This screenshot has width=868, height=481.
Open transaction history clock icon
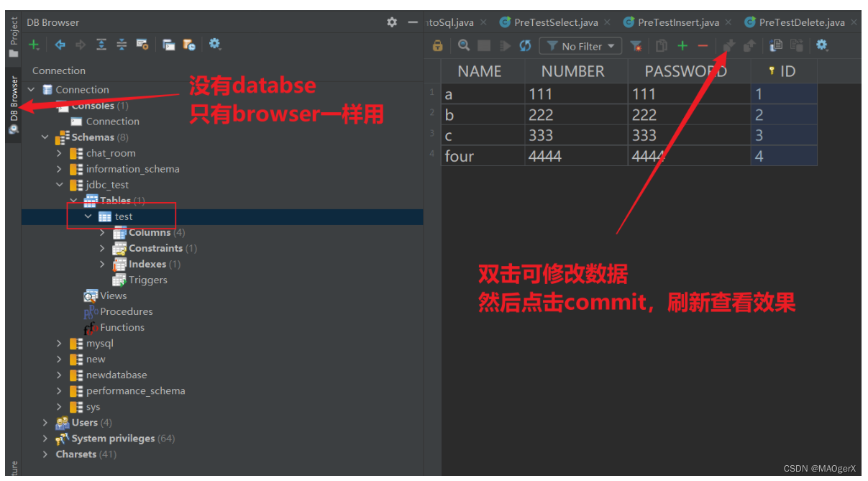[x=189, y=45]
